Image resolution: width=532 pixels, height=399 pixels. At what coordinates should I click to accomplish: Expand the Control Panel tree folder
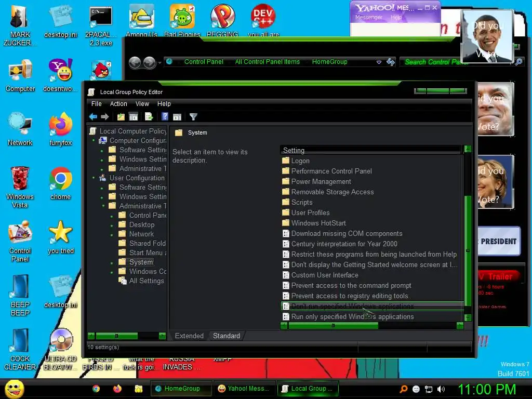point(112,216)
